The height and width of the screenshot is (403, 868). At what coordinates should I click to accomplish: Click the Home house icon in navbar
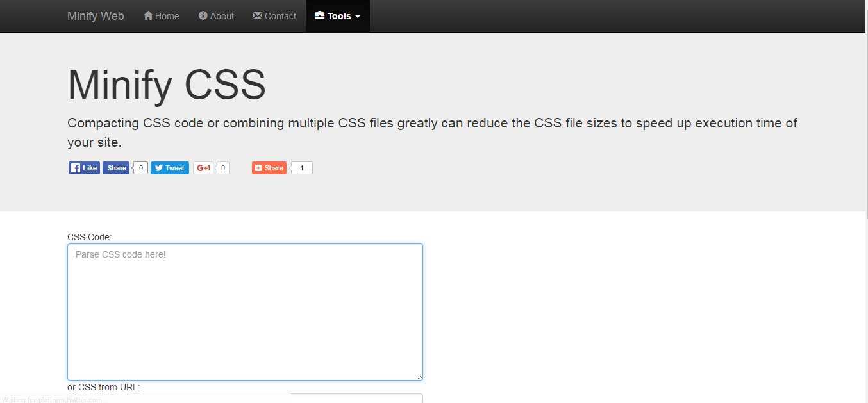click(x=148, y=15)
